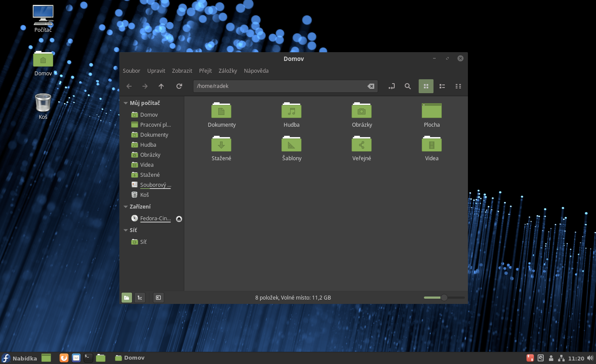Collapse the Můj počítač section
Screen dimensions: 596x364
tap(125, 103)
